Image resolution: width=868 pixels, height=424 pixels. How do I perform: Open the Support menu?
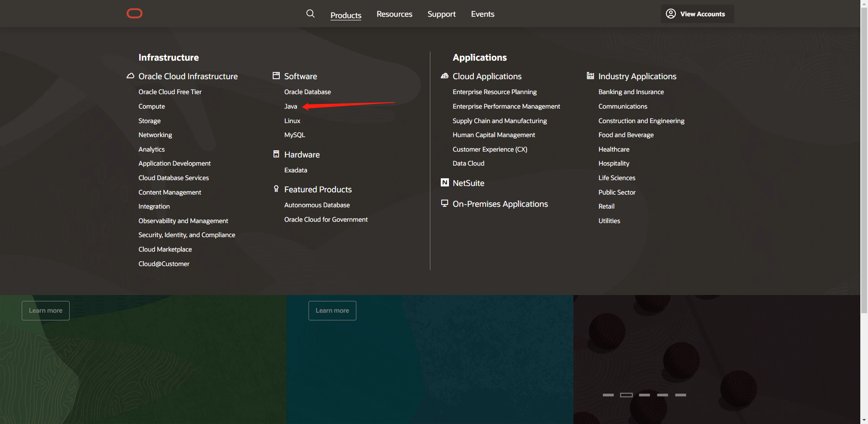442,14
